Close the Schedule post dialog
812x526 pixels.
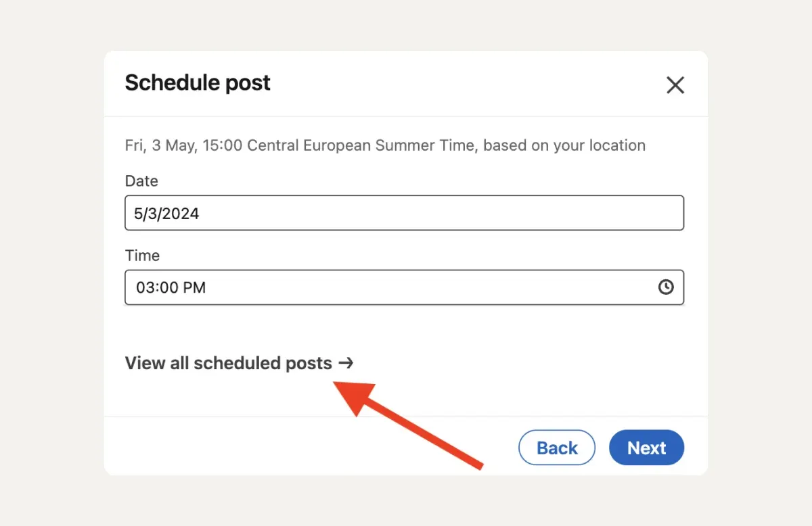click(675, 85)
